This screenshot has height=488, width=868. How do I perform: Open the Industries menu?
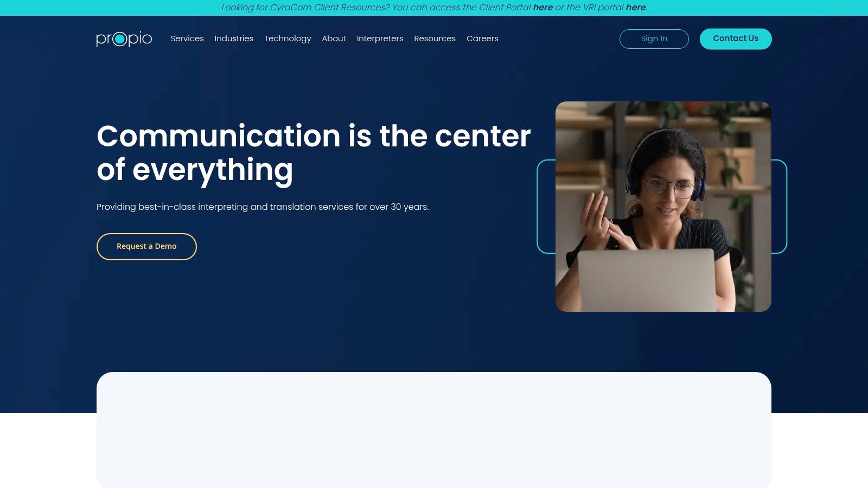[234, 38]
